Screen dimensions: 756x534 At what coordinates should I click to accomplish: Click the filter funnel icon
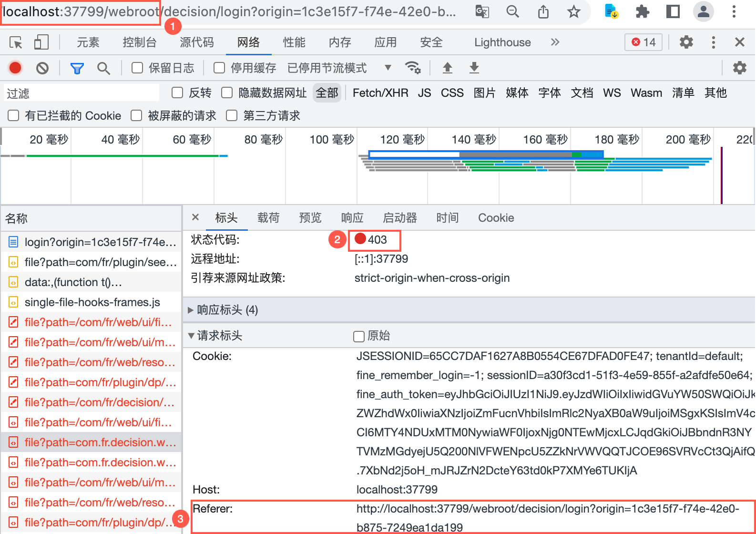(77, 68)
